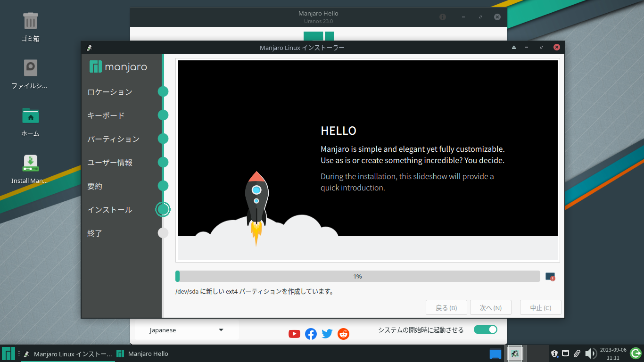
Task: Click the 戻る (B) back button
Action: (x=446, y=308)
